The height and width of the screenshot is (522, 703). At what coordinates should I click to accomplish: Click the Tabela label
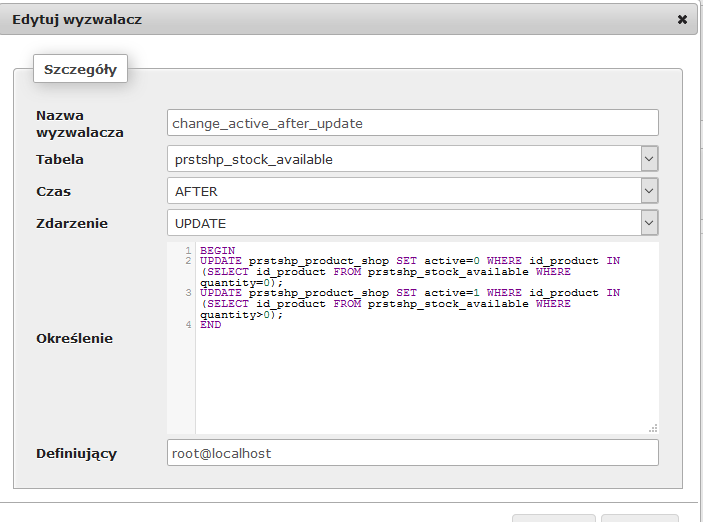[60, 159]
